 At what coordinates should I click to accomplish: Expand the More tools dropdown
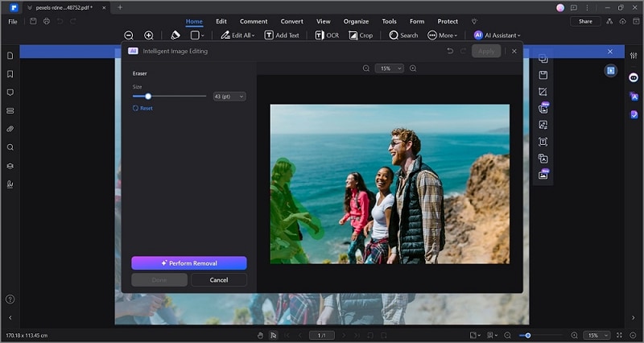pyautogui.click(x=442, y=35)
